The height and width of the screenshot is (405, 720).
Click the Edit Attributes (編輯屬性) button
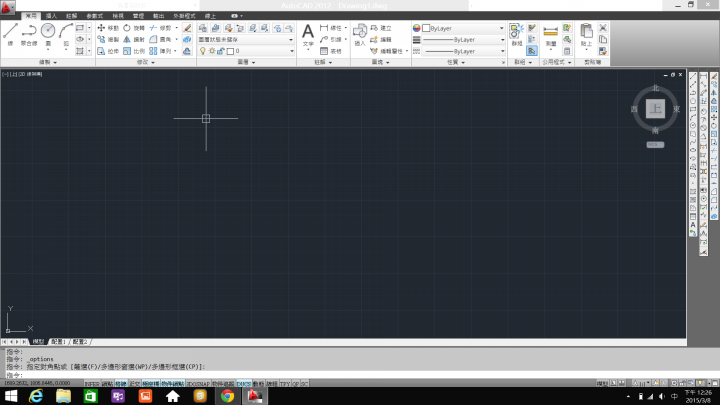[x=387, y=51]
